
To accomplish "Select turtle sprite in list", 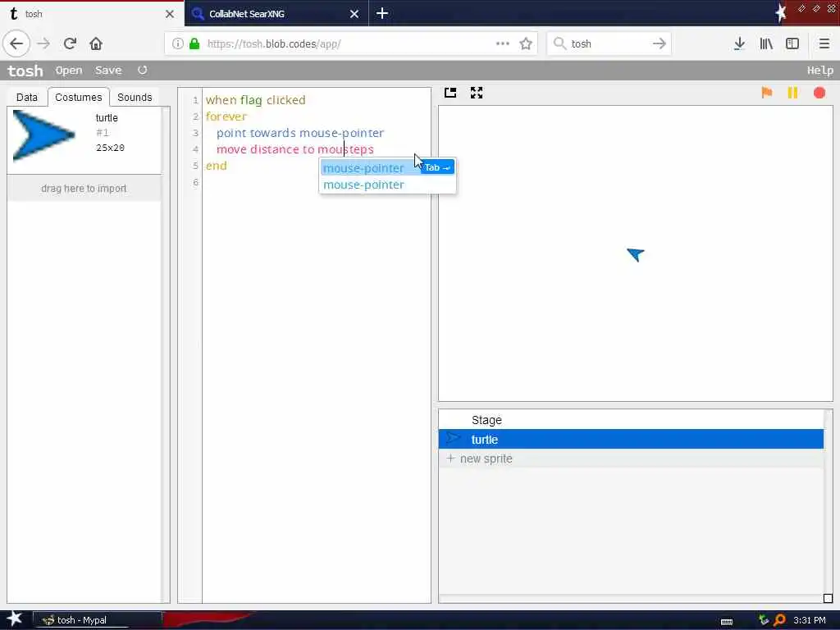I will tap(631, 440).
